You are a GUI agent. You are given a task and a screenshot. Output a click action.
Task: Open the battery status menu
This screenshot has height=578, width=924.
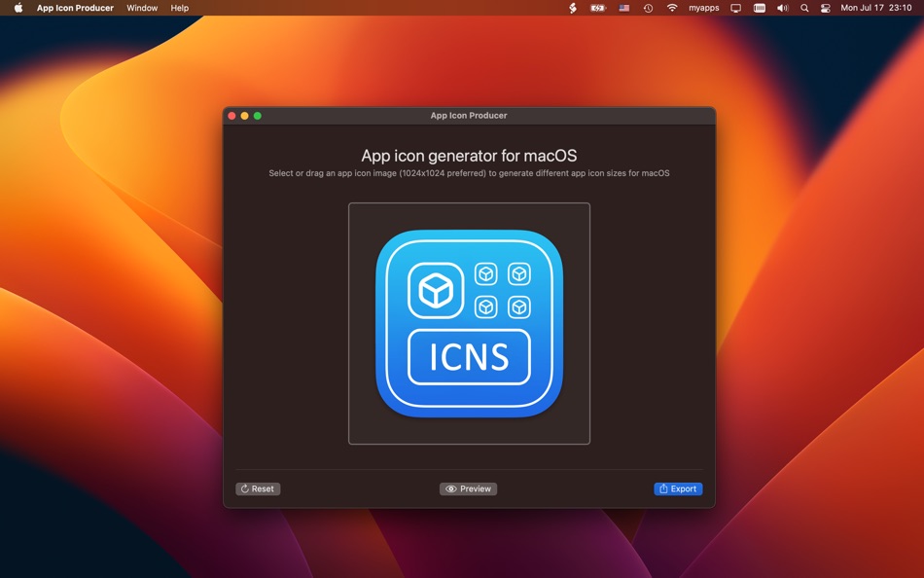tap(598, 8)
